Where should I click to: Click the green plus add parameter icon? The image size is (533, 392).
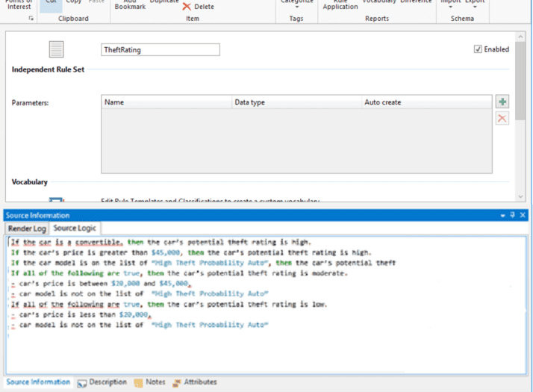click(x=502, y=102)
